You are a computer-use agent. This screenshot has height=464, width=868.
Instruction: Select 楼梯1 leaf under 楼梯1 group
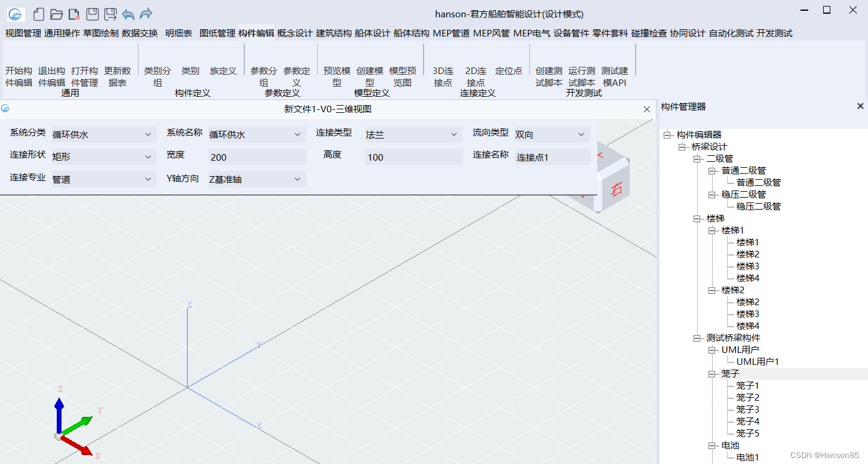748,242
